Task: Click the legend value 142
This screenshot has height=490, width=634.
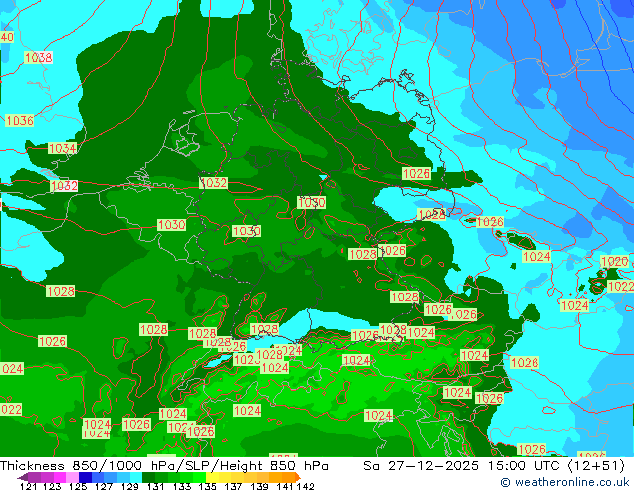Action: pyautogui.click(x=306, y=486)
